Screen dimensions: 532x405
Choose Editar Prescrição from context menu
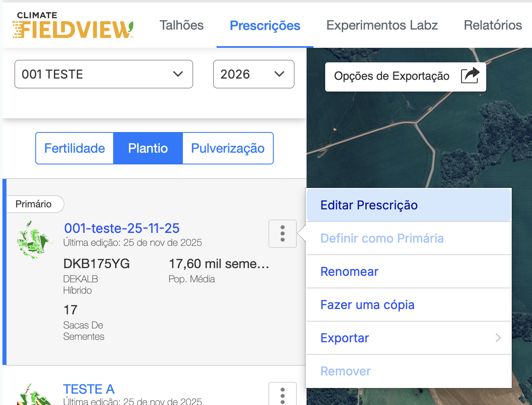(x=369, y=205)
